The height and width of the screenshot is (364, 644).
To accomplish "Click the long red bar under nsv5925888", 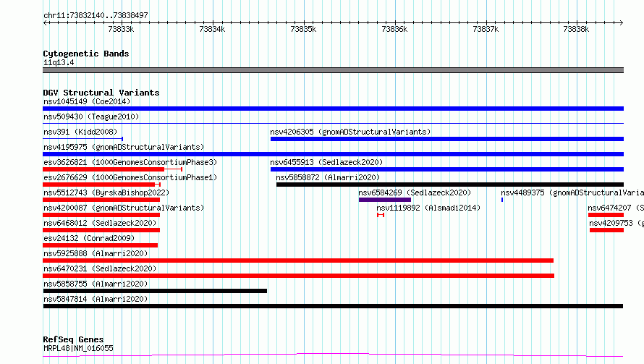I will 298,261.
